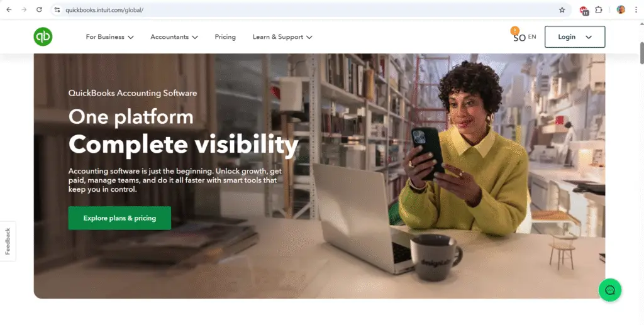Open the green chat support bubble

click(610, 290)
